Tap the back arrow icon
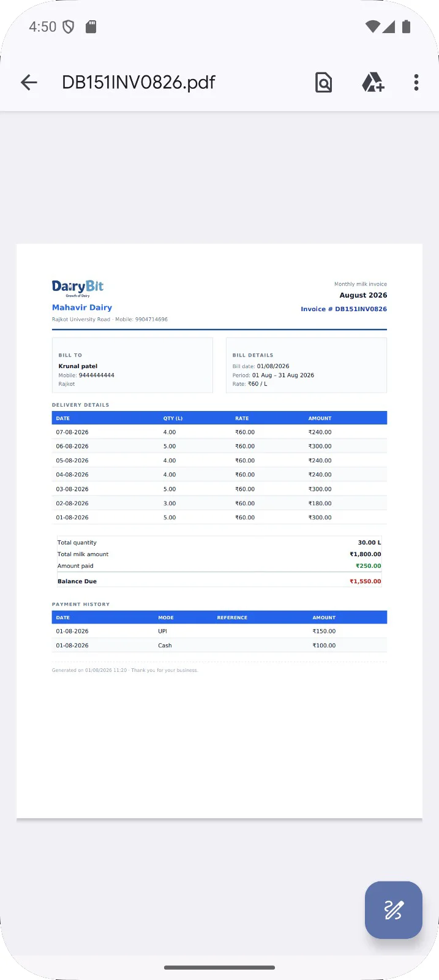The height and width of the screenshot is (980, 439). coord(29,82)
